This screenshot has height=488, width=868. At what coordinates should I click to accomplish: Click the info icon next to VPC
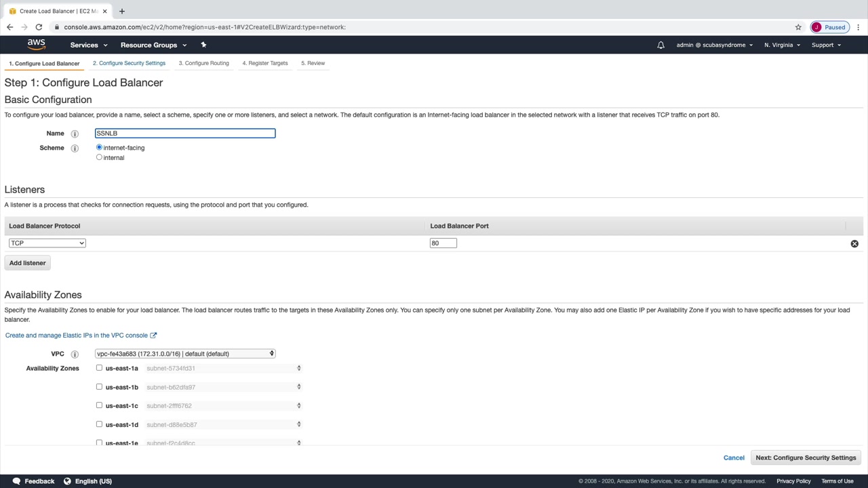pos(75,354)
